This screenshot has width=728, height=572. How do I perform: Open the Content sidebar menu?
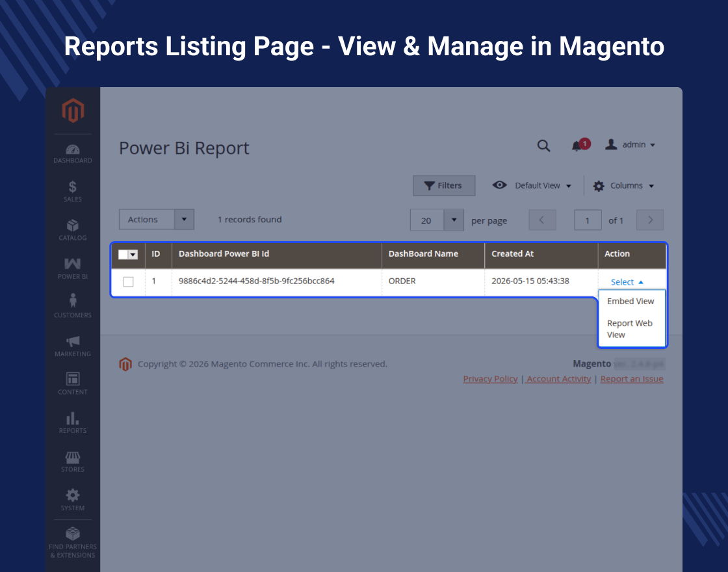[x=73, y=384]
